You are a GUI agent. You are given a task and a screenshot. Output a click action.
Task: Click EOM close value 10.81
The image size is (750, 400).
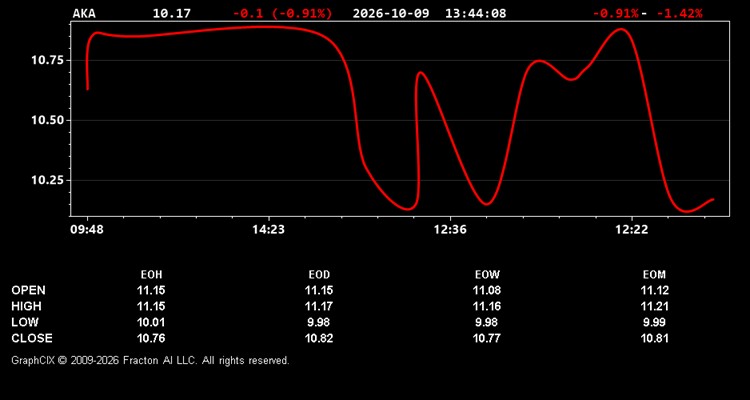tap(655, 338)
